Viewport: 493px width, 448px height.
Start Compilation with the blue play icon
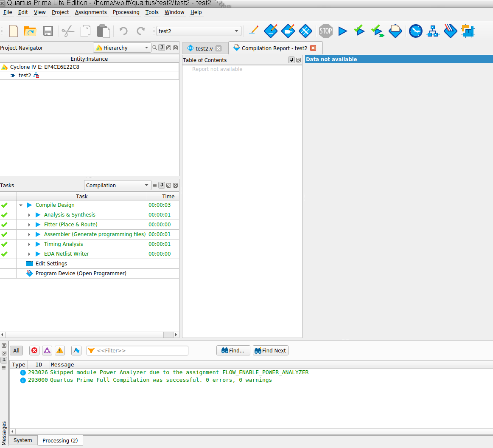coord(343,31)
